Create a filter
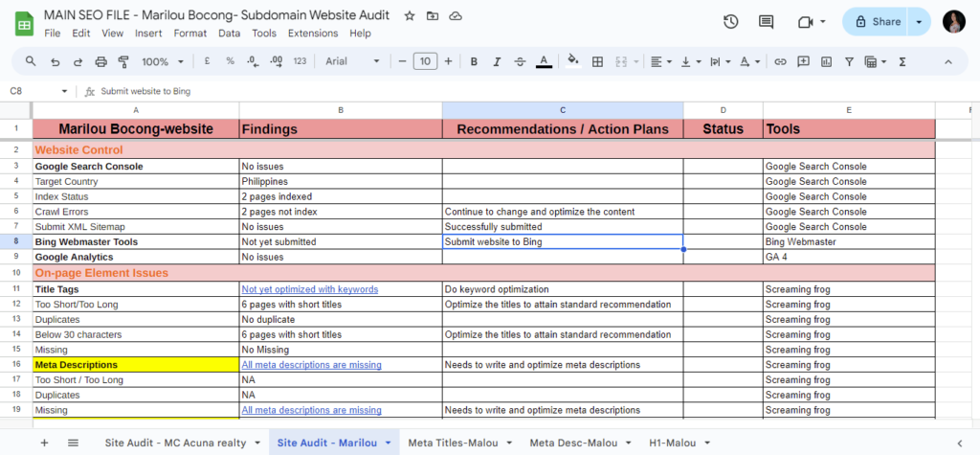The image size is (980, 455). [850, 61]
